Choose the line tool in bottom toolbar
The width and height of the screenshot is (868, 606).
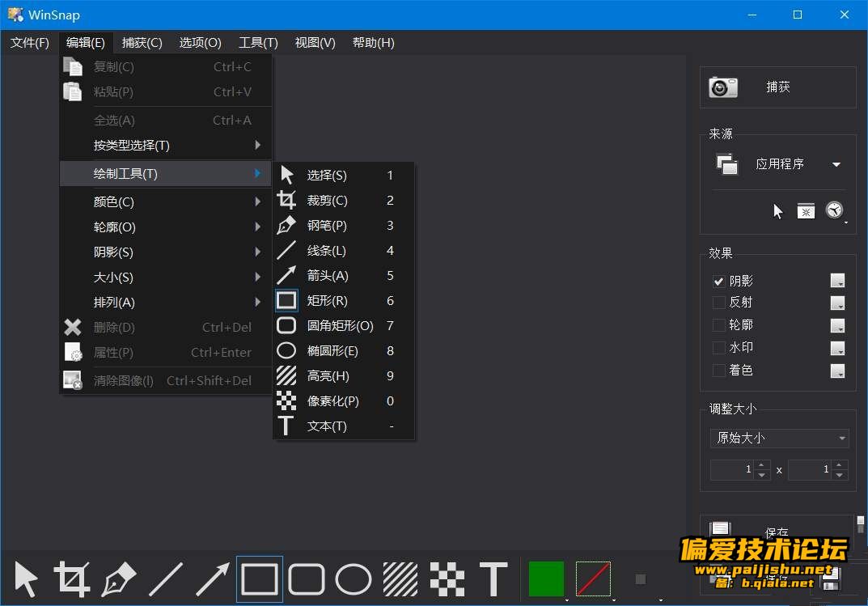coord(166,578)
